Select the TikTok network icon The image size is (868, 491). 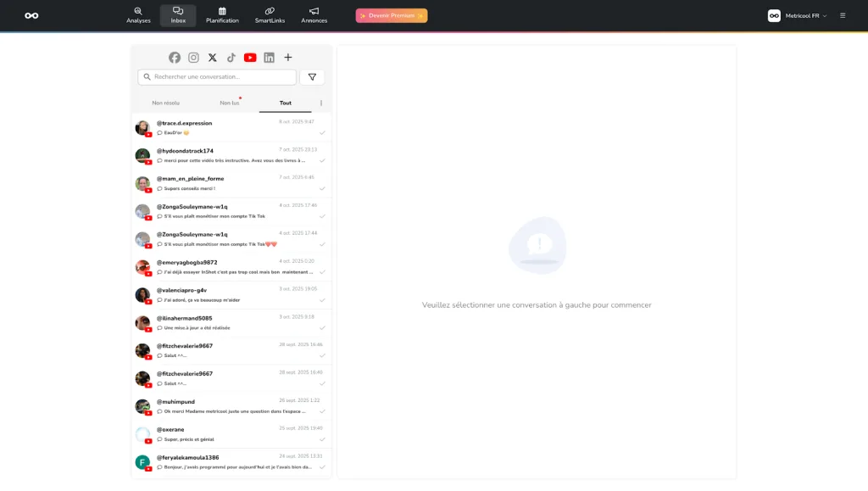(x=231, y=58)
